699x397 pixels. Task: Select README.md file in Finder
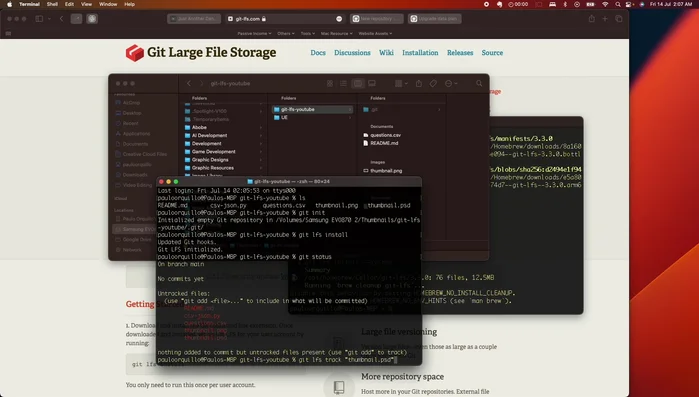(x=381, y=143)
